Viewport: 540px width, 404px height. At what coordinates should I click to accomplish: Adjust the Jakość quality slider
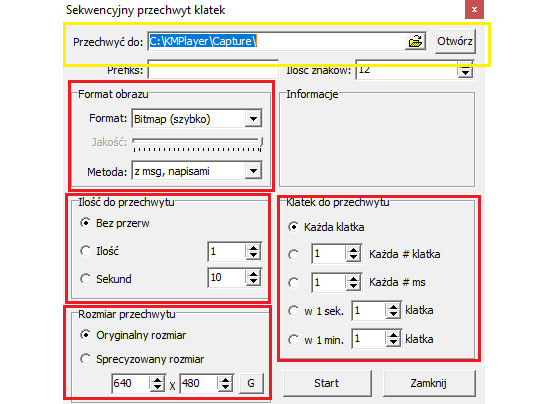point(198,144)
